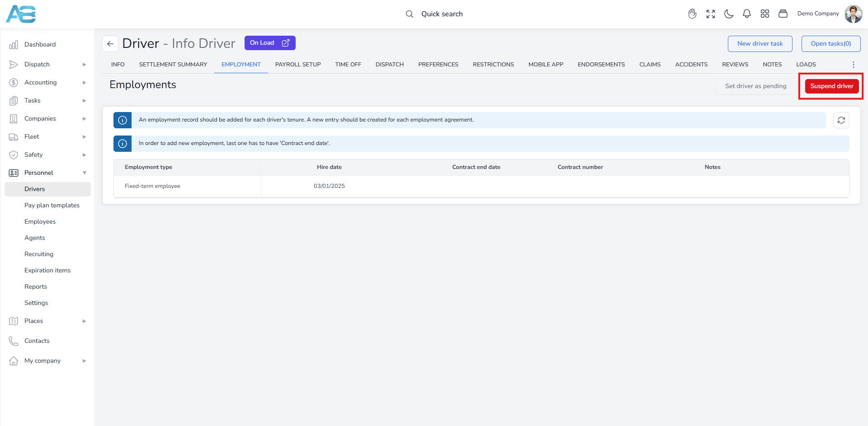The height and width of the screenshot is (426, 868).
Task: Open the wallet icon beside Demo Company
Action: 783,14
